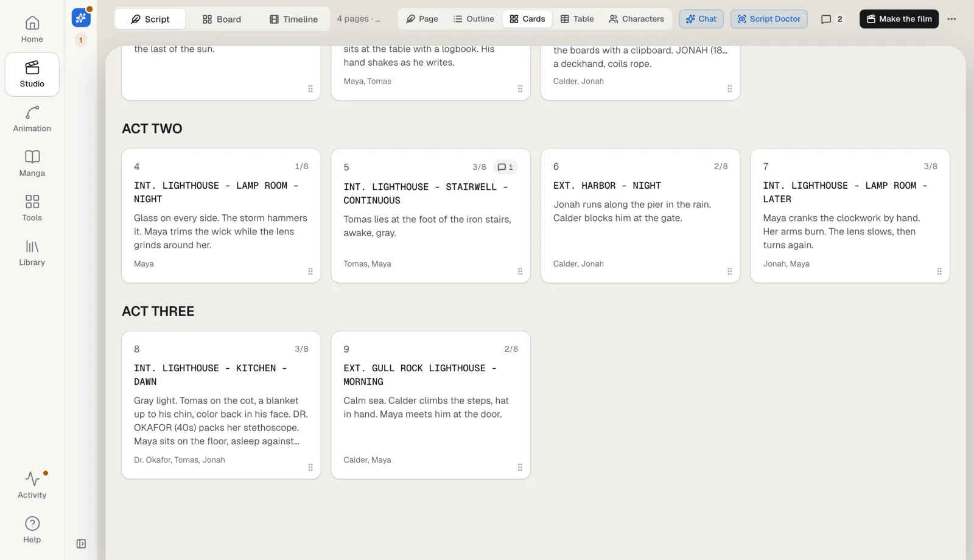
Task: Open the Chat assistant
Action: 701,19
